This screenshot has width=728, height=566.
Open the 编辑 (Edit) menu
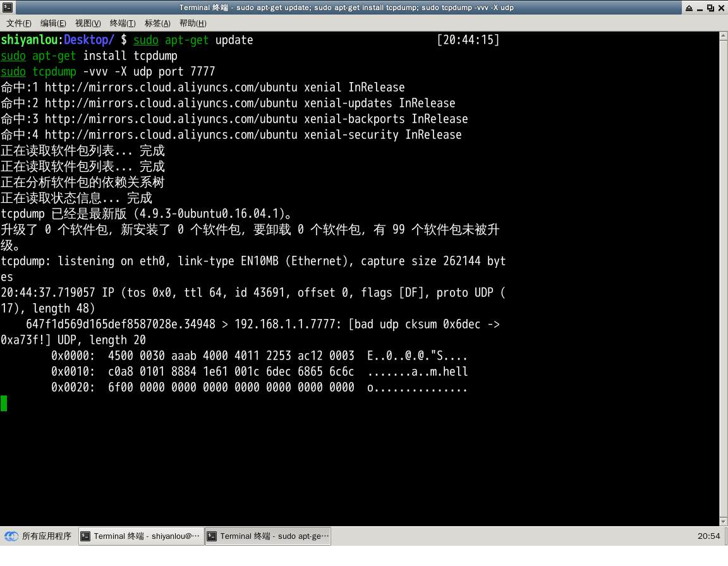(53, 23)
